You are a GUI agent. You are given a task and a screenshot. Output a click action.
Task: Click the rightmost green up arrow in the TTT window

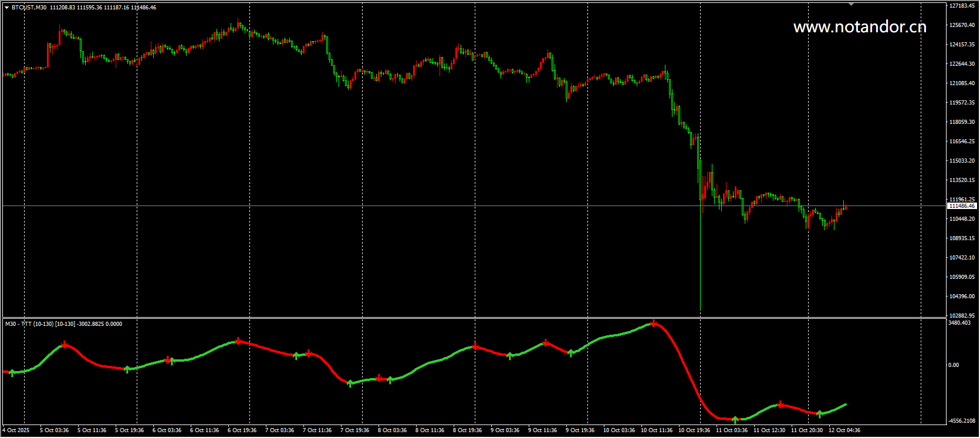(820, 414)
